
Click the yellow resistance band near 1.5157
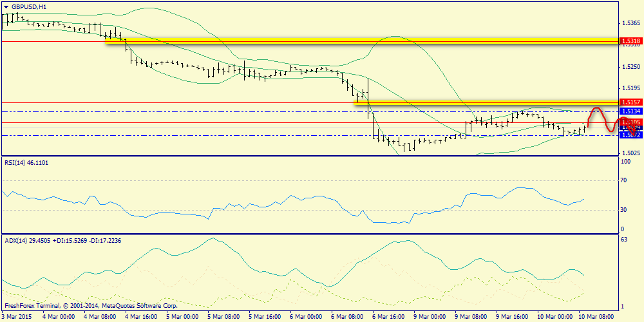(486, 102)
